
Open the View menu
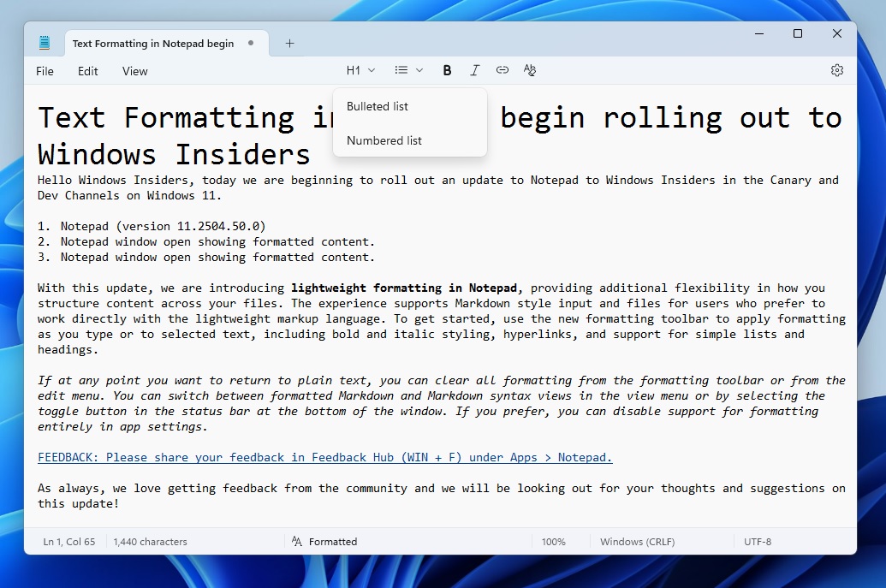pyautogui.click(x=134, y=71)
